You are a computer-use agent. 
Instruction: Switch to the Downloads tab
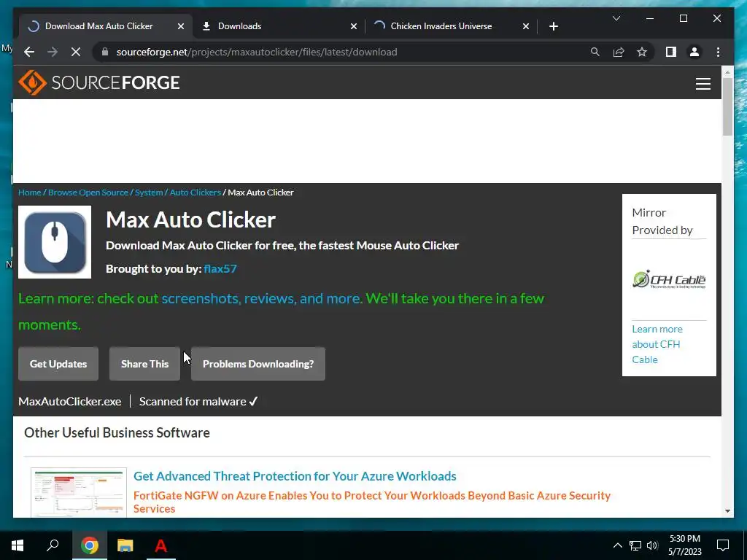click(x=279, y=26)
